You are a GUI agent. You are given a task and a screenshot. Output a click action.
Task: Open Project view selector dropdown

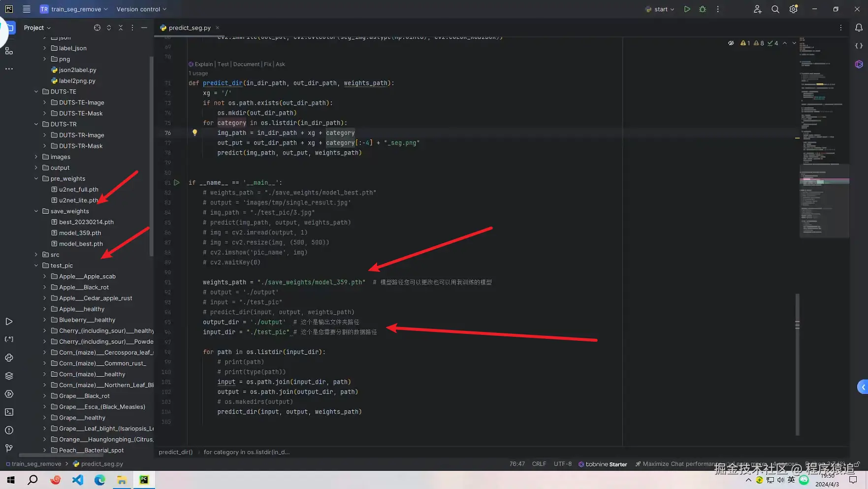pyautogui.click(x=37, y=28)
